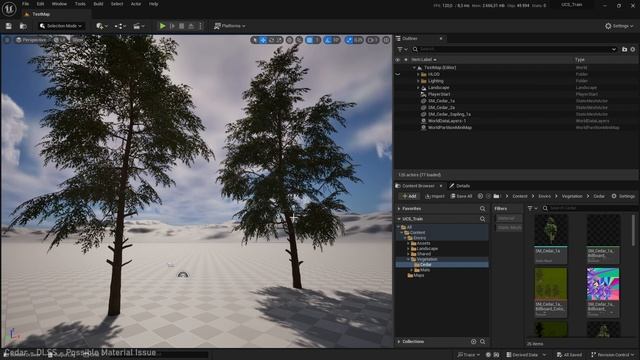Click the Add button in Content Browser
Screen dimensions: 640x360
pyautogui.click(x=409, y=196)
